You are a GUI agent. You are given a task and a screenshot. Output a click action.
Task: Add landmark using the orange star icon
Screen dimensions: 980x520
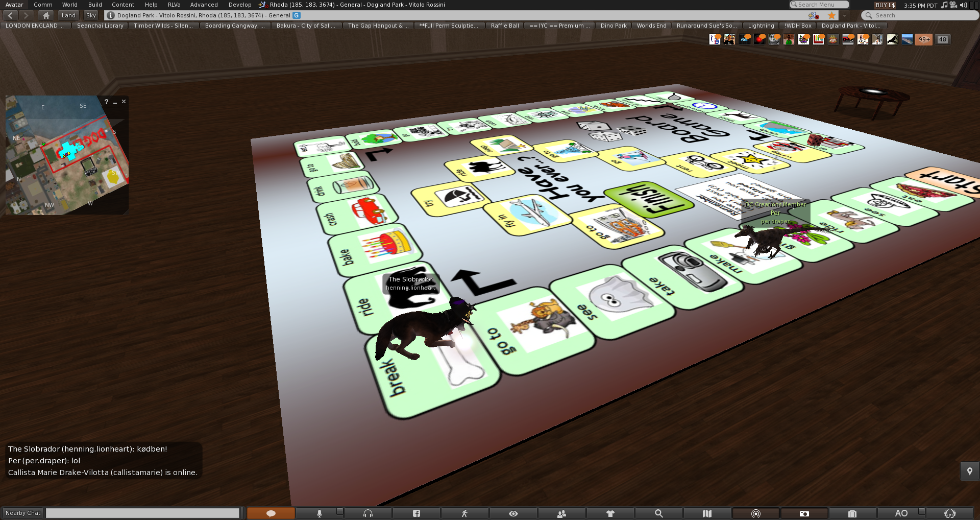[831, 15]
